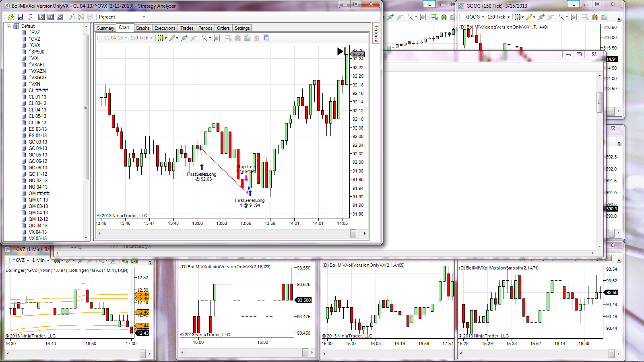The height and width of the screenshot is (362, 644).
Task: Click the 93.500 price marker on oilmini chart
Action: [x=303, y=300]
